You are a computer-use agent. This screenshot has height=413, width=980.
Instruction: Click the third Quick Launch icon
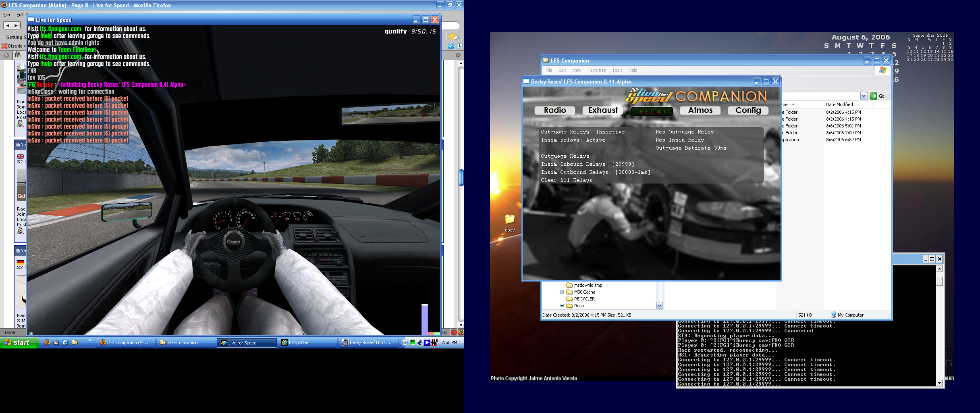[x=65, y=342]
